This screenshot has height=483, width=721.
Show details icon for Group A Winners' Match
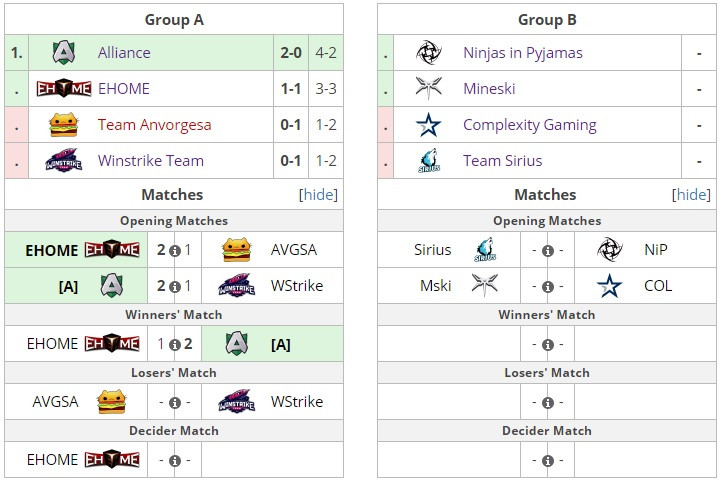[174, 345]
